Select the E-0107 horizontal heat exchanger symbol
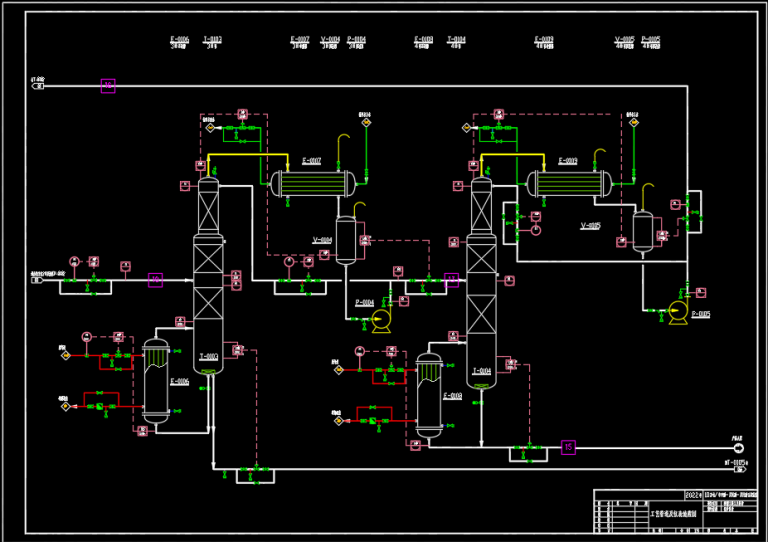 coord(312,182)
